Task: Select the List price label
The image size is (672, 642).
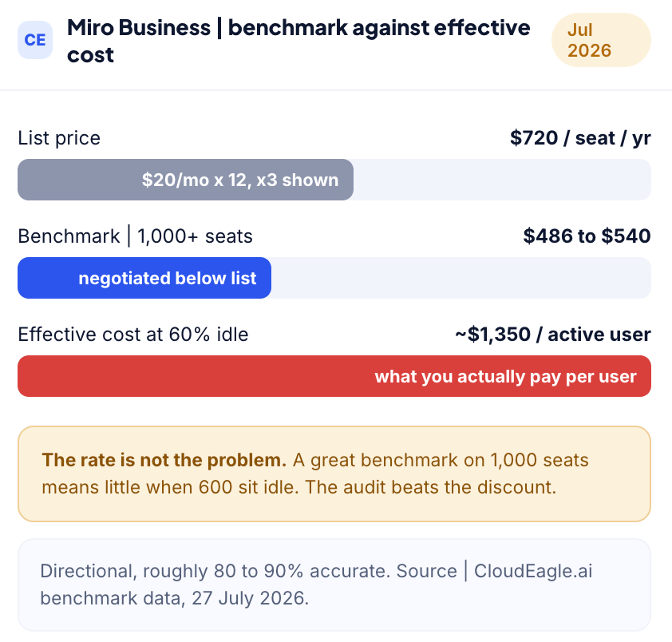Action: (59, 138)
